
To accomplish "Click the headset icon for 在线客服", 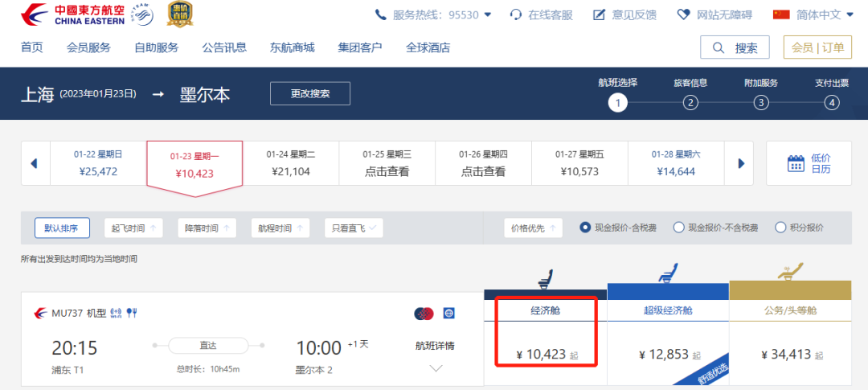I will pos(516,14).
